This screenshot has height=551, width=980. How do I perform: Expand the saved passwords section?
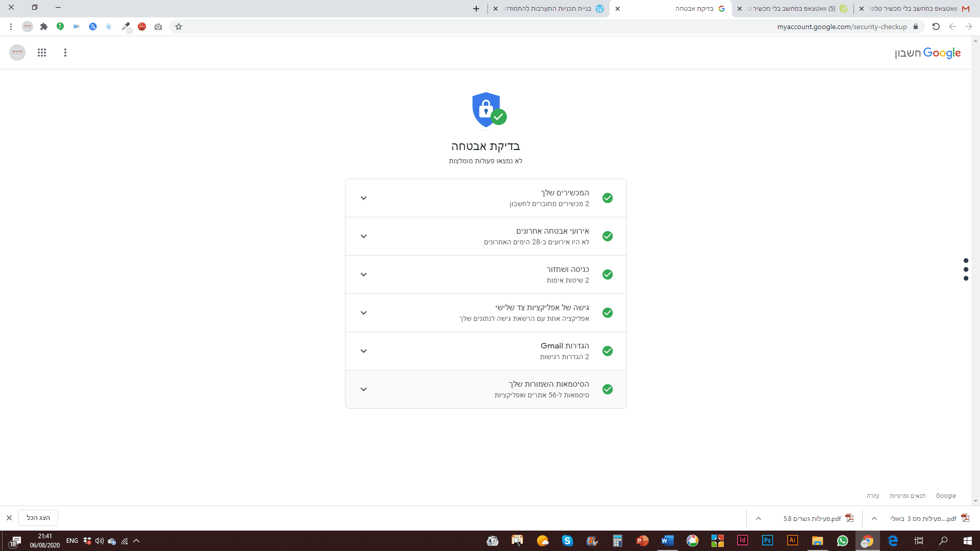363,389
